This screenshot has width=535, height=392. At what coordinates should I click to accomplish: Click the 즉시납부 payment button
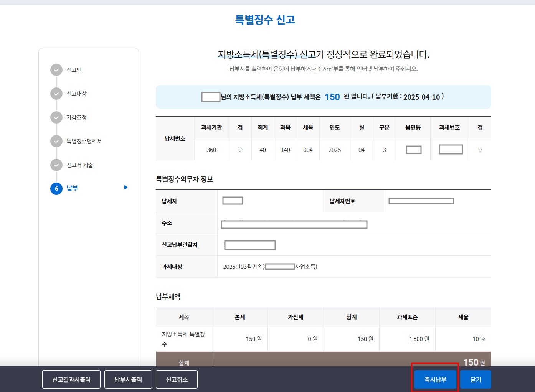(435, 379)
